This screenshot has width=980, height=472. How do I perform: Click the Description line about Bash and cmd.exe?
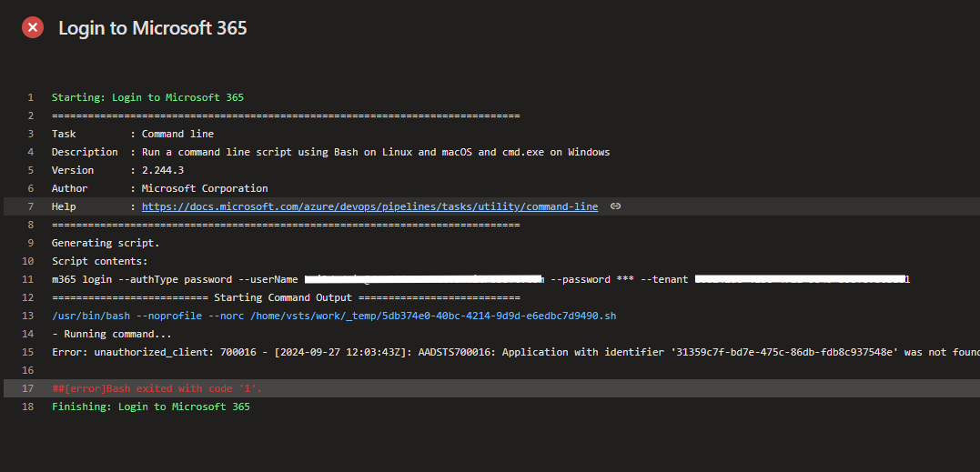(330, 152)
